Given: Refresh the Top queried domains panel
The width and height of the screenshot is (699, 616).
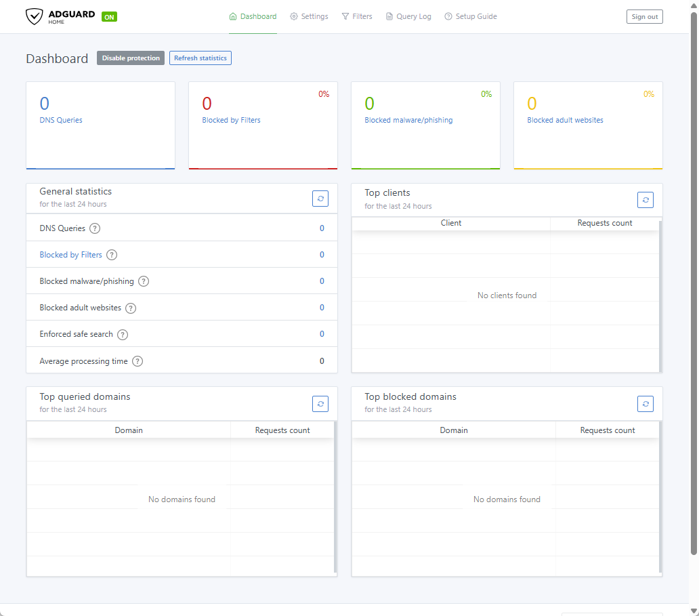Looking at the screenshot, I should (x=320, y=404).
